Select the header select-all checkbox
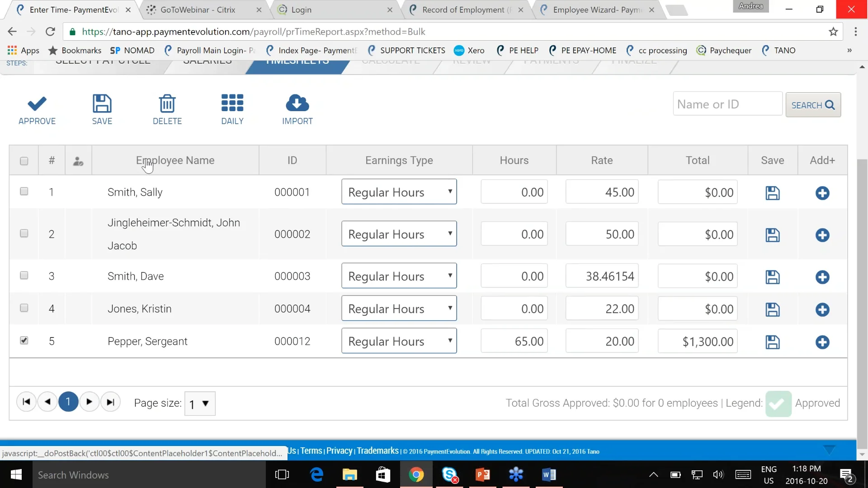Image resolution: width=868 pixels, height=488 pixels. (24, 160)
